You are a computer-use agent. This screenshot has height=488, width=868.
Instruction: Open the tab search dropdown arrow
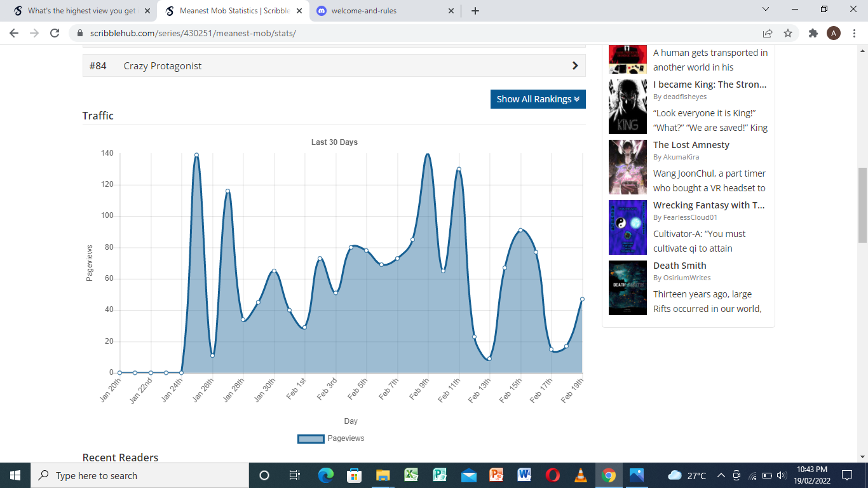point(765,10)
